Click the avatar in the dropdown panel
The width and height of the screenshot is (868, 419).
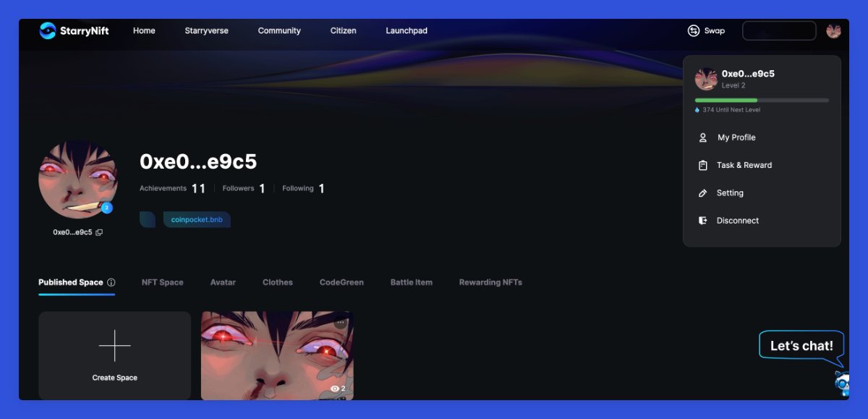tap(706, 79)
